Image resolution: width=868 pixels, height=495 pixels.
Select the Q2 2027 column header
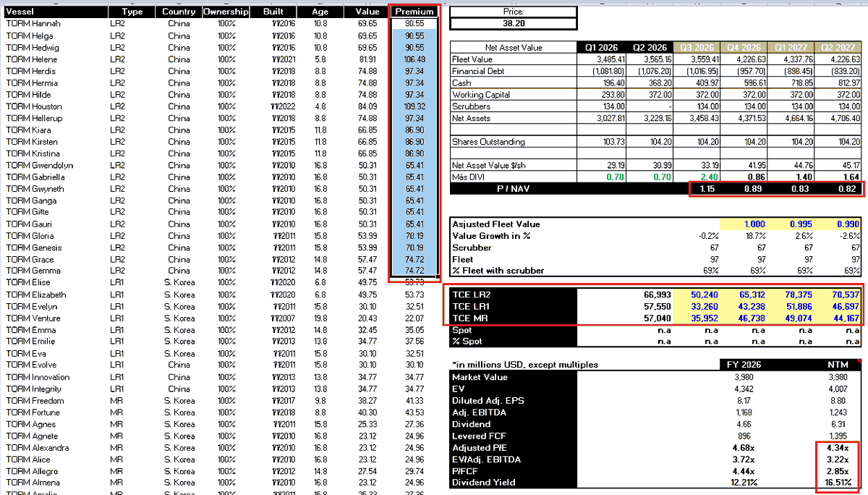(x=839, y=48)
